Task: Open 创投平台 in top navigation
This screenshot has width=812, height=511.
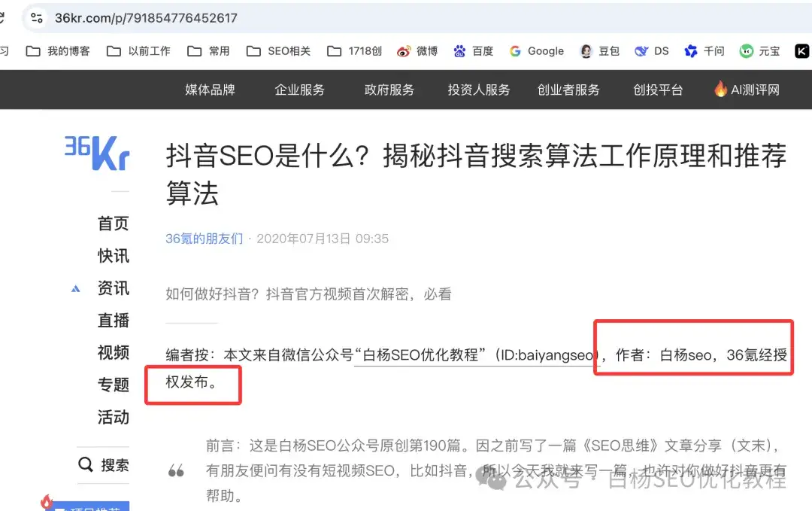Action: [658, 90]
